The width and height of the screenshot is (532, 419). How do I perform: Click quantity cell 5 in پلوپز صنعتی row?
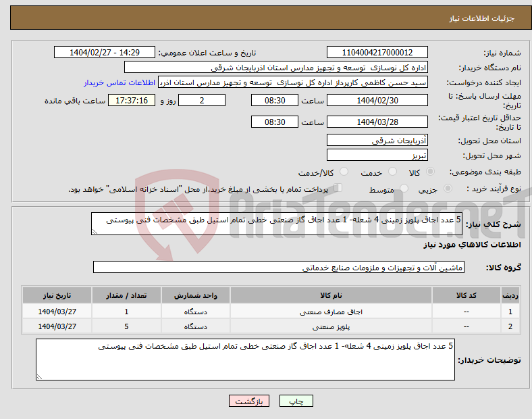[126, 326]
